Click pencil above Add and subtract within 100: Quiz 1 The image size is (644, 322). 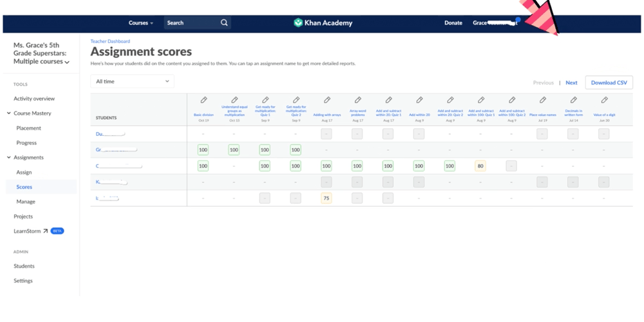(481, 100)
